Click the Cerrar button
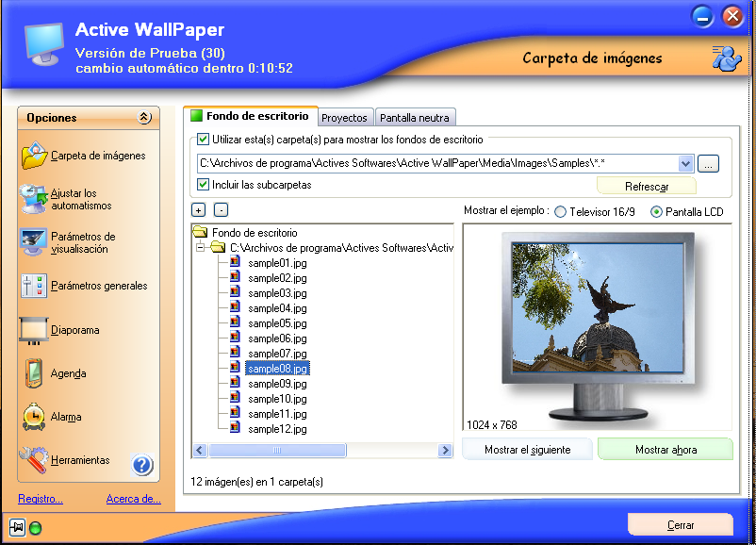The width and height of the screenshot is (756, 545). point(681,525)
